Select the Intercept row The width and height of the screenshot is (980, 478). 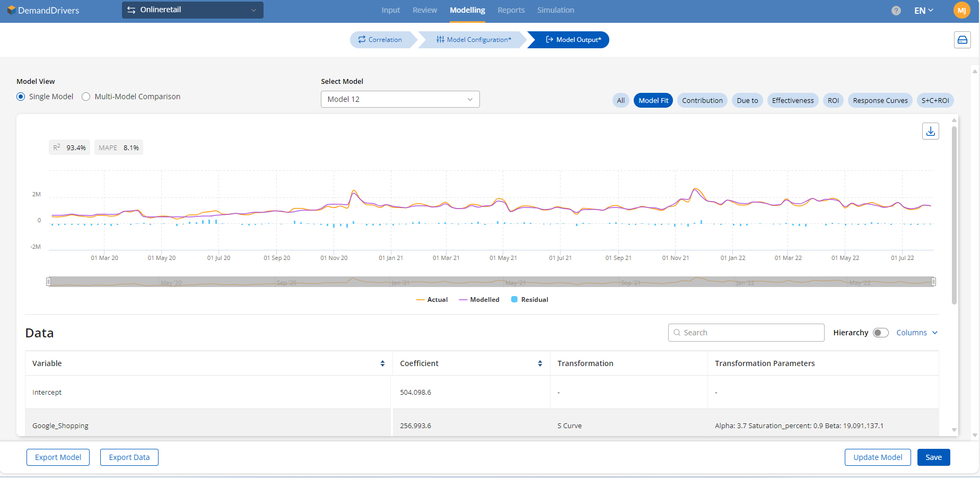pyautogui.click(x=482, y=392)
